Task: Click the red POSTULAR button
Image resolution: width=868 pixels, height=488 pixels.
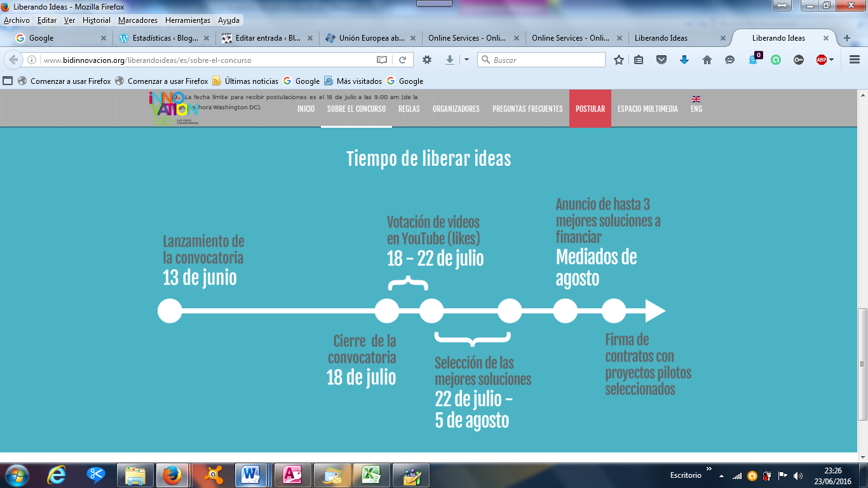Action: [x=590, y=109]
